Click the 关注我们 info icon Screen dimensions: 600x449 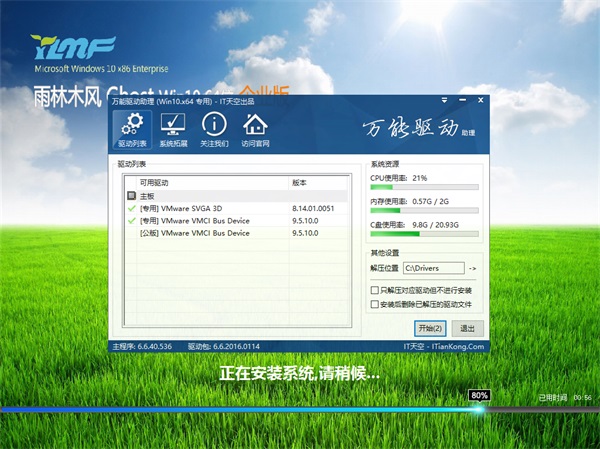tap(212, 129)
